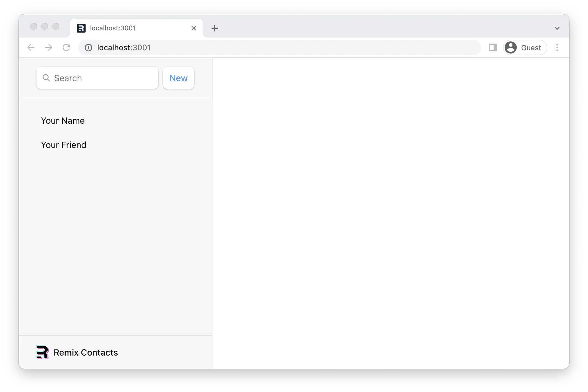588x392 pixels.
Task: Click the Remix logo in footer
Action: (43, 352)
